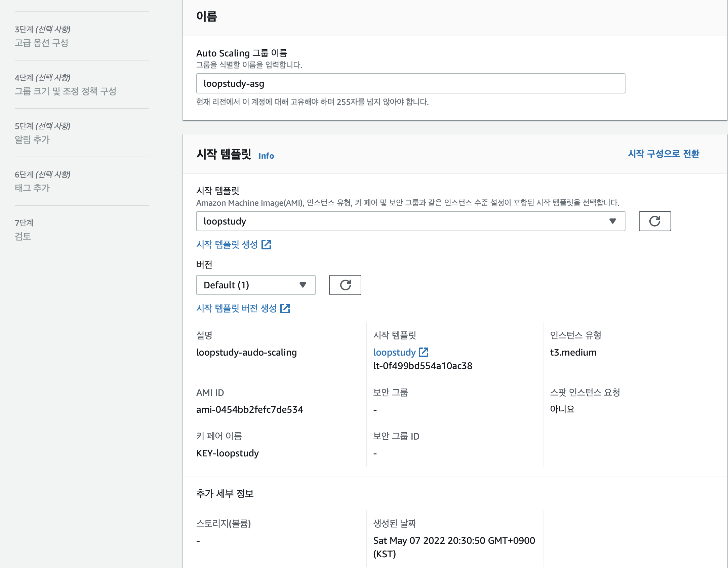Go to step 4 그룹 크기 및 조정 정책 구성

pyautogui.click(x=65, y=91)
